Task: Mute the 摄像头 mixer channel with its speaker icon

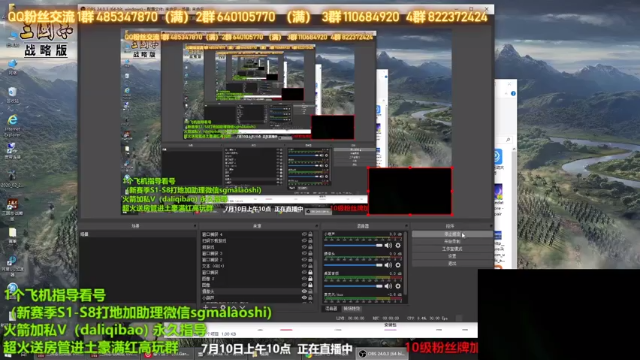Action: pyautogui.click(x=388, y=265)
